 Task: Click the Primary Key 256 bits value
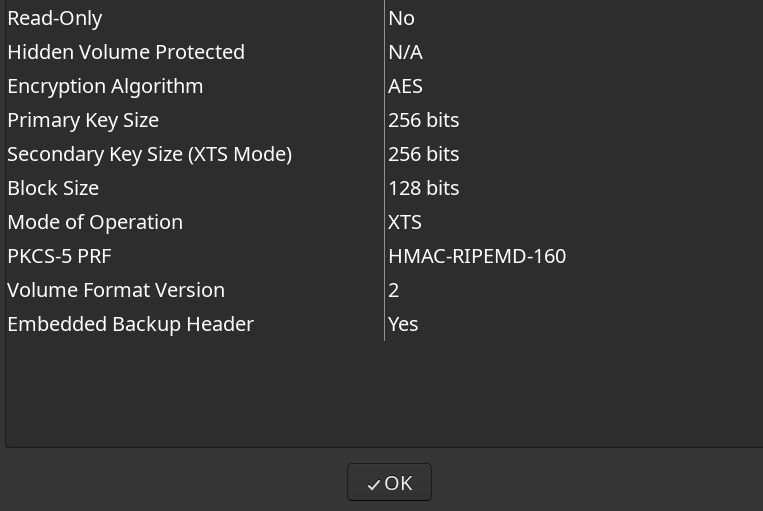pyautogui.click(x=423, y=120)
